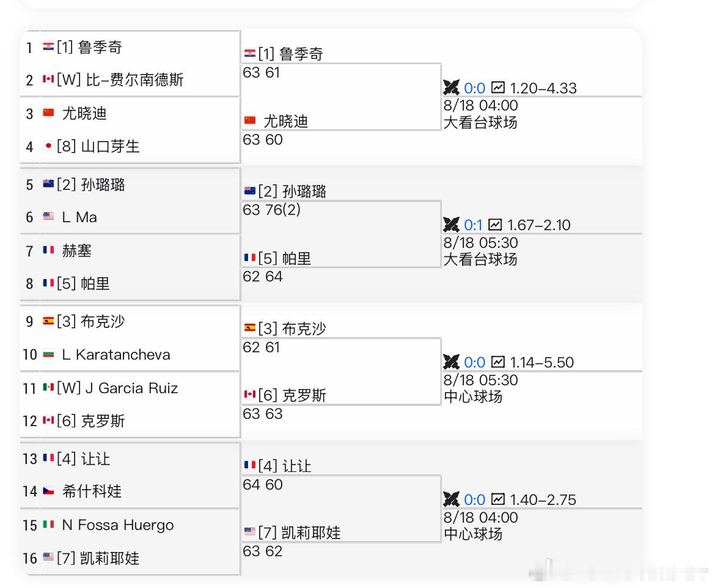Open the 1.20–4.33 odds link

(543, 88)
